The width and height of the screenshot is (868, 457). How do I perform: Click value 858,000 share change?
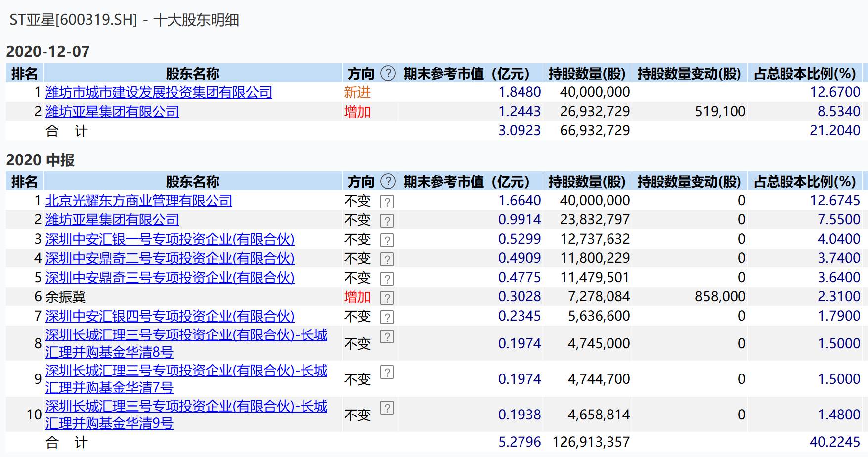point(720,296)
